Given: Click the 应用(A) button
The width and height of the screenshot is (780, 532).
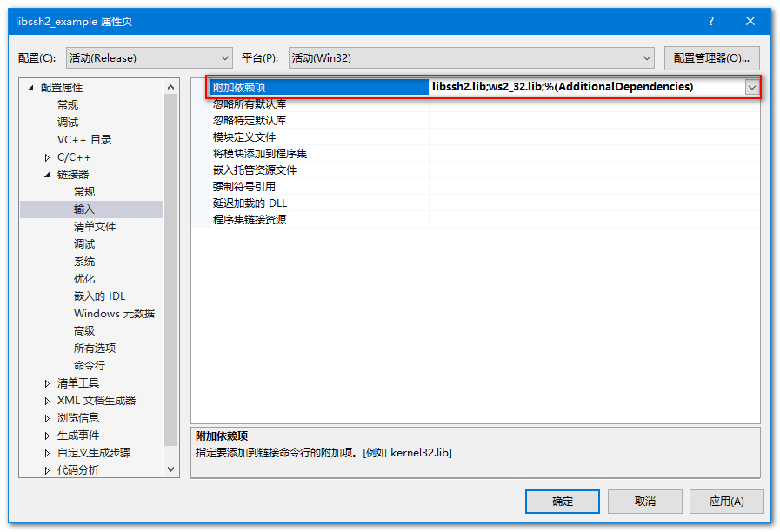Looking at the screenshot, I should point(726,502).
